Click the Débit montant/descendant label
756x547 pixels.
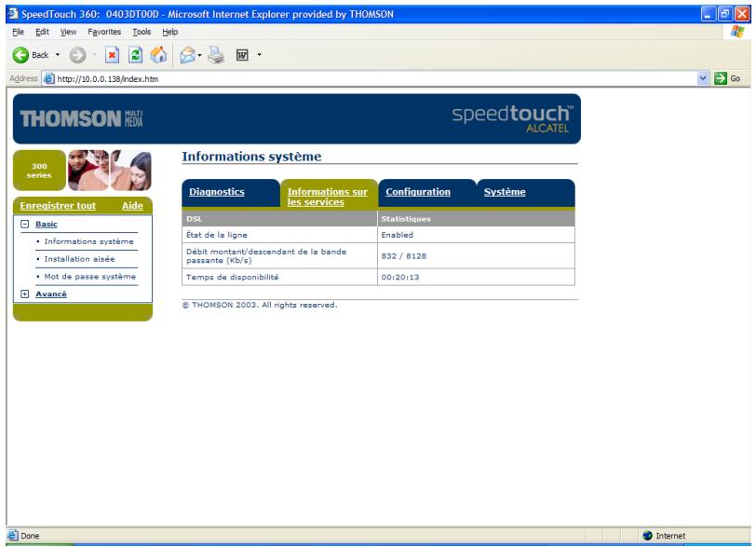[266, 255]
